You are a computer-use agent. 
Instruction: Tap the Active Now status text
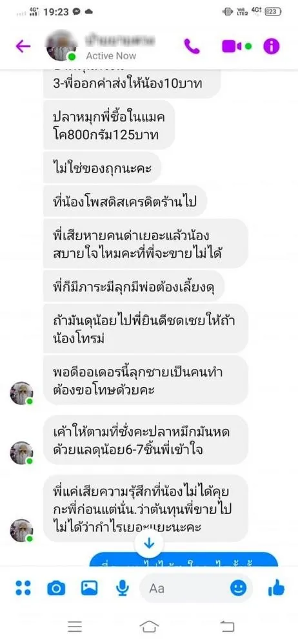(x=111, y=56)
